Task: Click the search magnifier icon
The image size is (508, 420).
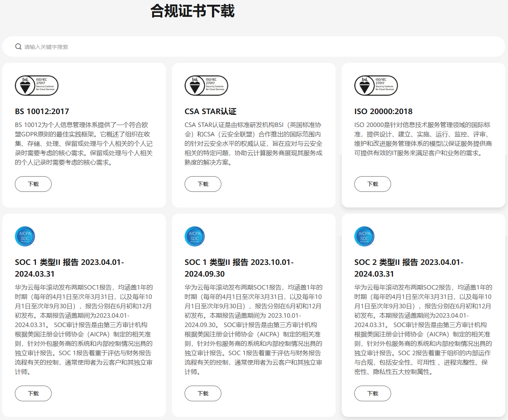Action: pos(18,47)
